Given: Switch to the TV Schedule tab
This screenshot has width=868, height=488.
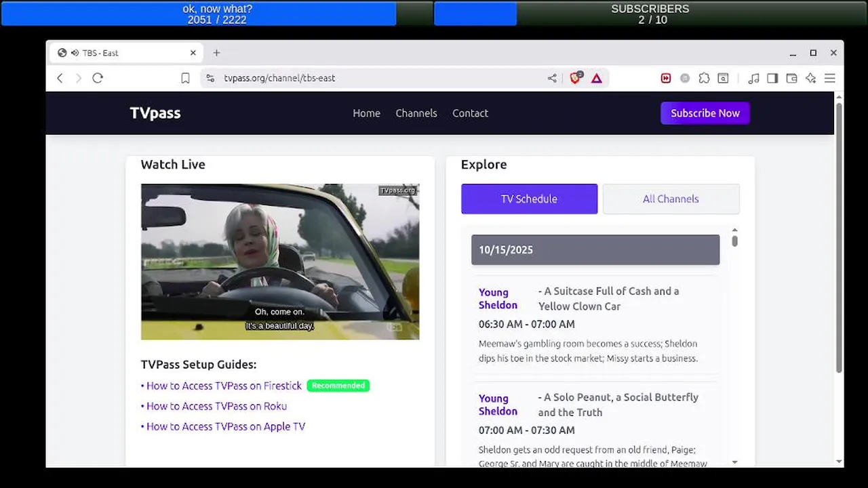Looking at the screenshot, I should pos(529,199).
